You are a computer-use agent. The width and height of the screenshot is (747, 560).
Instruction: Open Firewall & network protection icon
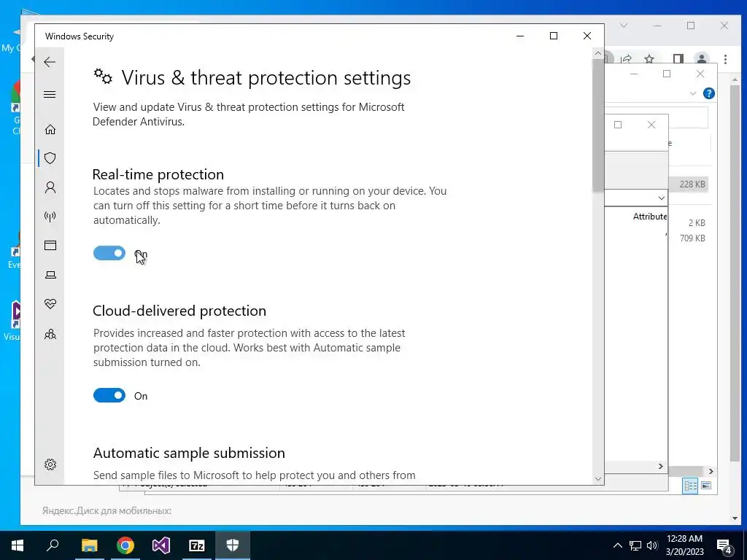[x=50, y=217]
